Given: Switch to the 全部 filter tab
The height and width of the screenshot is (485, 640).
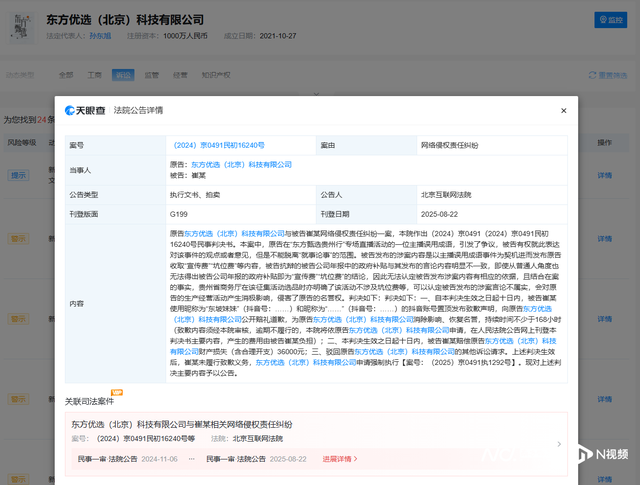Looking at the screenshot, I should [x=66, y=75].
